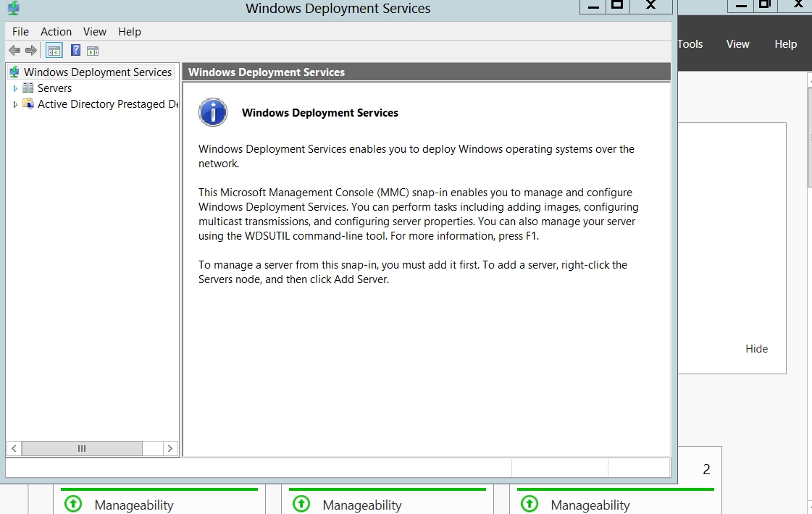Click the Forward arrow in the toolbar

[x=31, y=50]
